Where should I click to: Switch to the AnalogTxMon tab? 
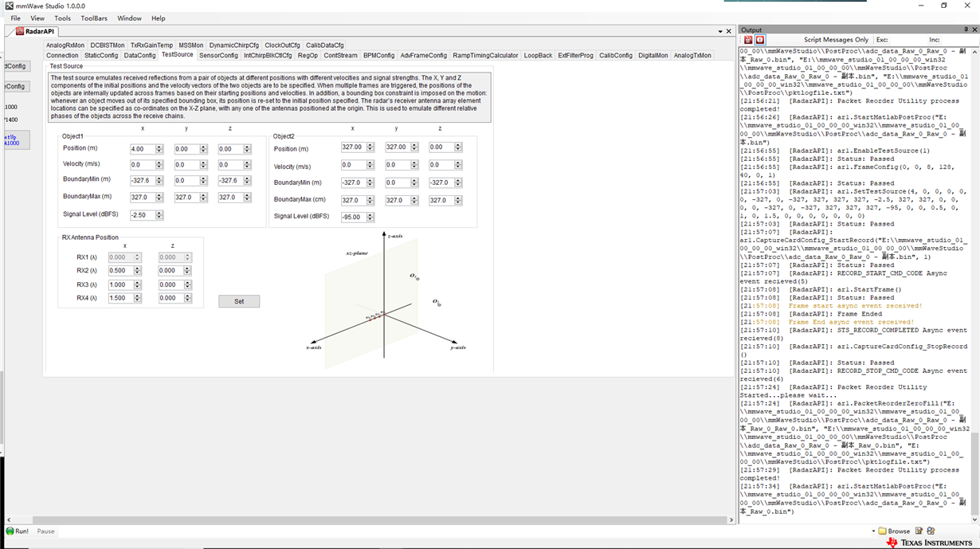pos(692,55)
